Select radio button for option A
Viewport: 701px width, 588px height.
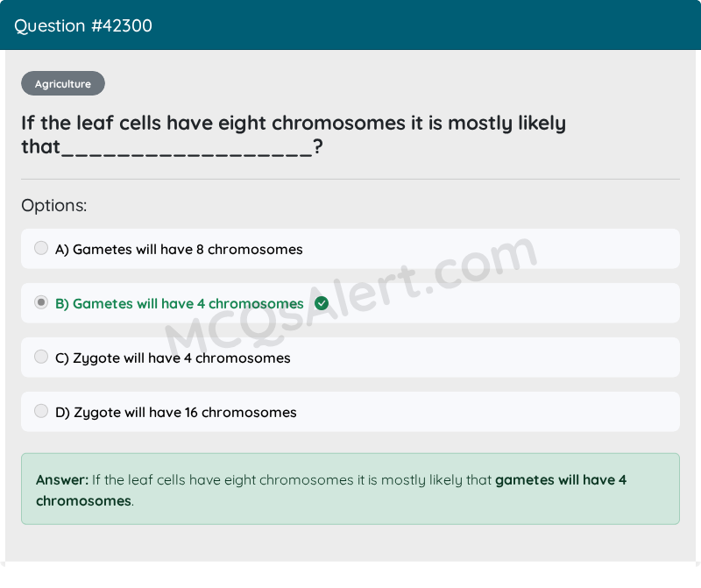[x=41, y=248]
